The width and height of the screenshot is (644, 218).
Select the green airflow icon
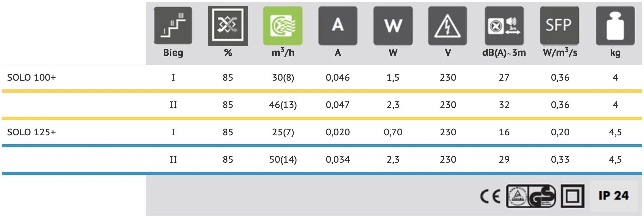pyautogui.click(x=283, y=26)
